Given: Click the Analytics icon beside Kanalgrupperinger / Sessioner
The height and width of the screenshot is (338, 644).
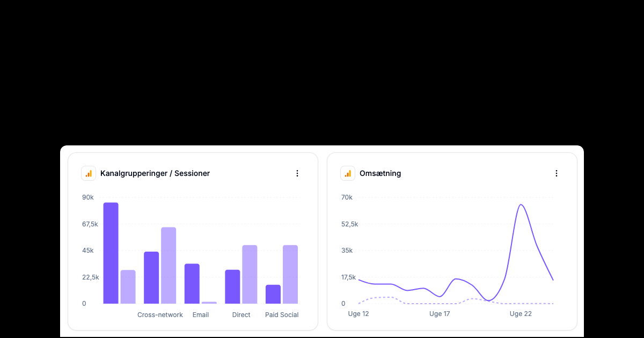Looking at the screenshot, I should (x=89, y=173).
